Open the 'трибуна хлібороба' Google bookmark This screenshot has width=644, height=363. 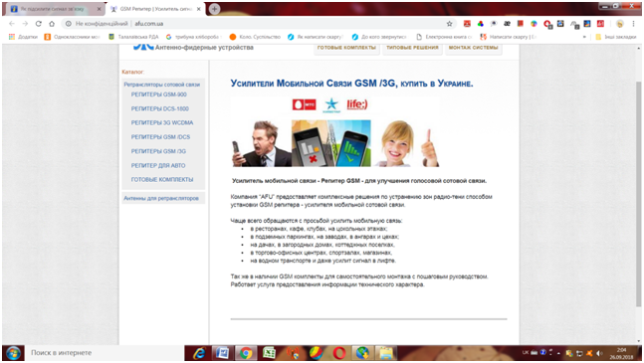pos(194,37)
